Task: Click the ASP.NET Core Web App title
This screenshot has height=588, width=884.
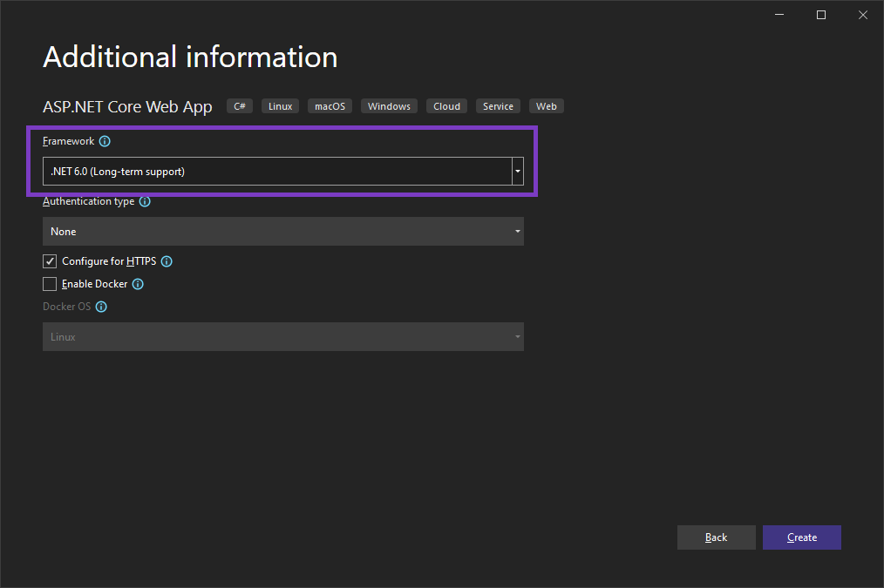Action: (127, 107)
